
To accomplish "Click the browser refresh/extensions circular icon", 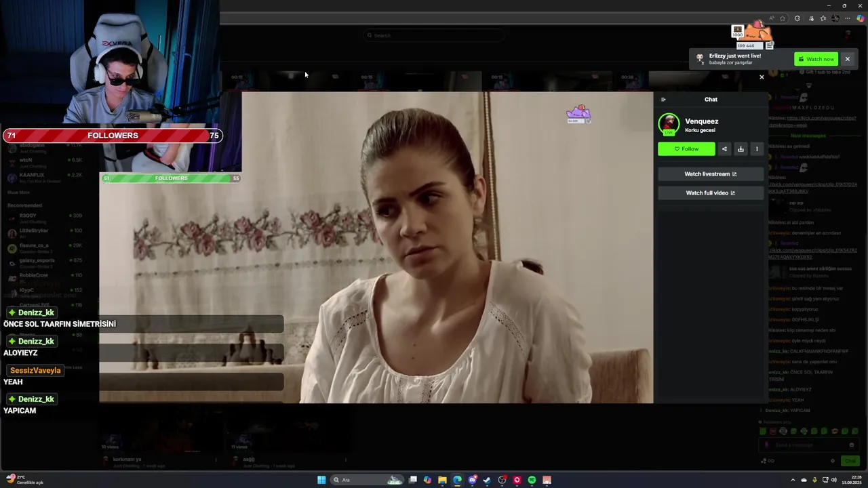I will tap(797, 18).
